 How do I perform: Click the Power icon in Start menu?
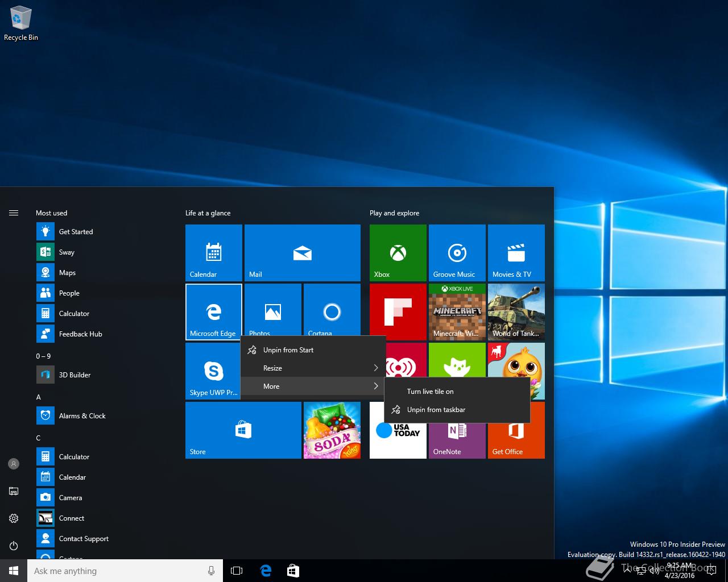[x=14, y=546]
